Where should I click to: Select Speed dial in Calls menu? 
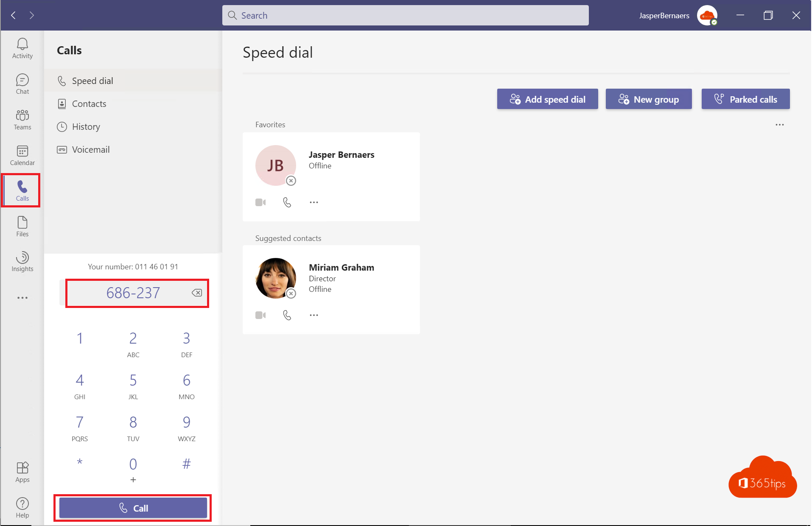pyautogui.click(x=133, y=81)
